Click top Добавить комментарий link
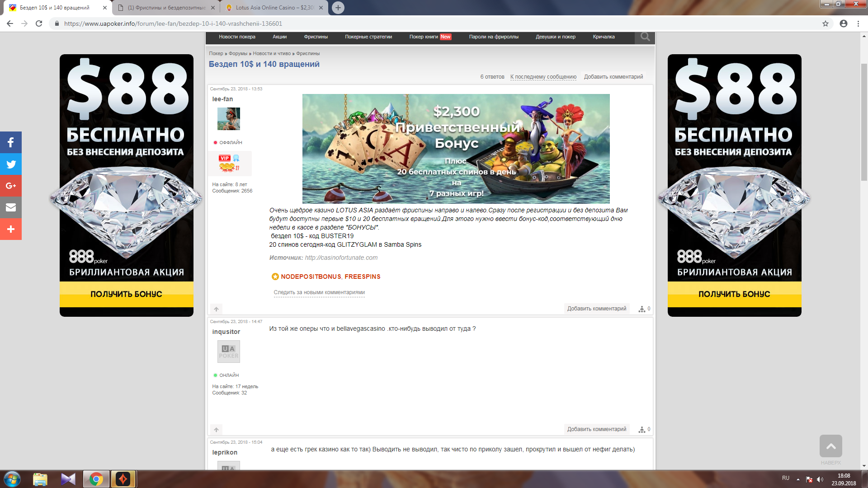This screenshot has height=488, width=868. [x=613, y=77]
